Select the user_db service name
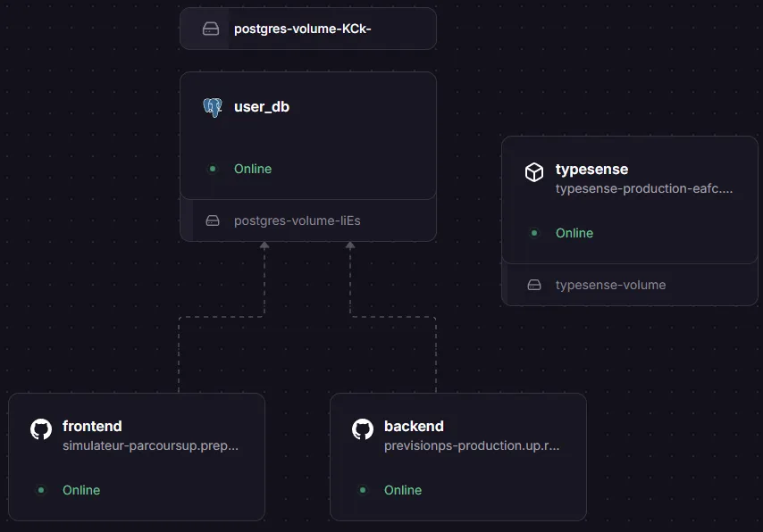This screenshot has height=532, width=763. click(262, 107)
